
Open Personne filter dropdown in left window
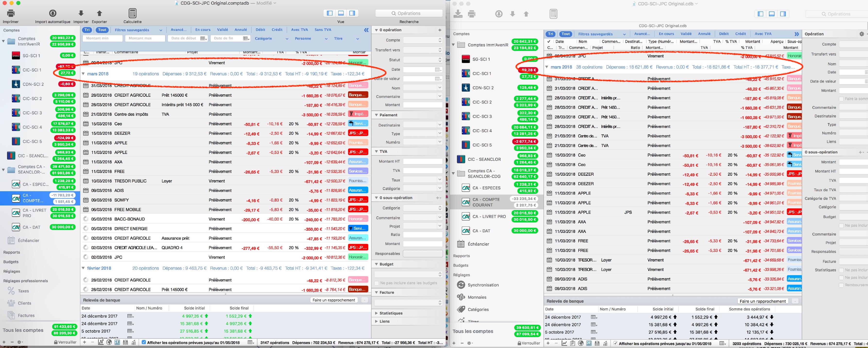[x=311, y=39]
